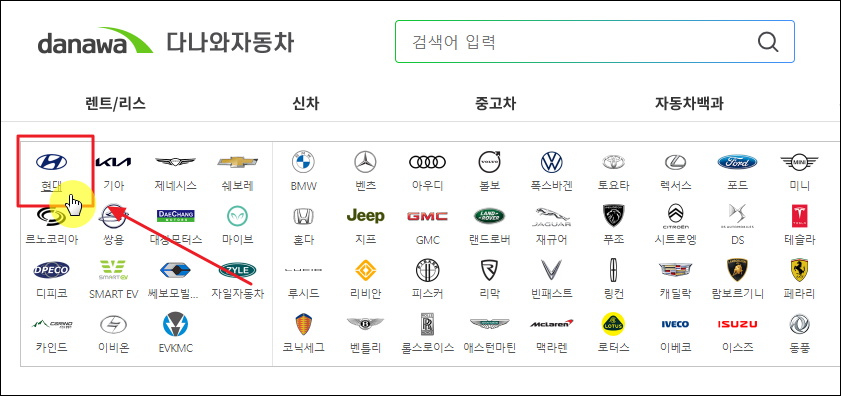Image resolution: width=841 pixels, height=396 pixels.
Task: Open the Aston Martin wings logo
Action: click(490, 324)
